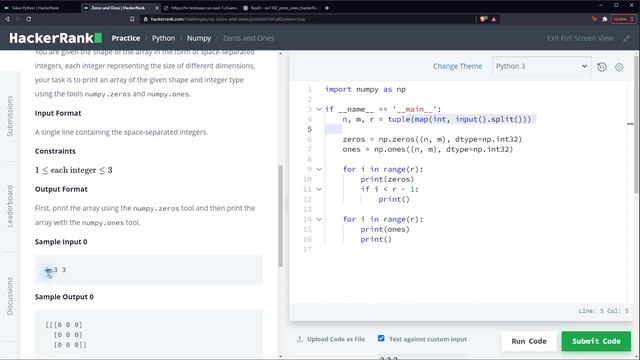Click the problem description scrollbar
640x360 pixels.
[280, 216]
